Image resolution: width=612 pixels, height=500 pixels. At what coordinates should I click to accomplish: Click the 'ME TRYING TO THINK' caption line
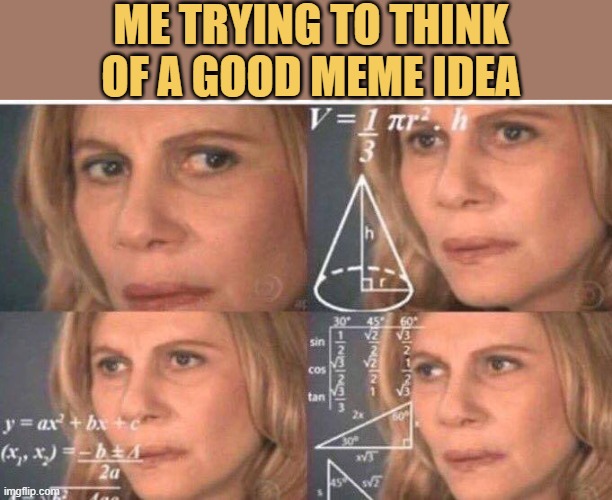(312, 26)
